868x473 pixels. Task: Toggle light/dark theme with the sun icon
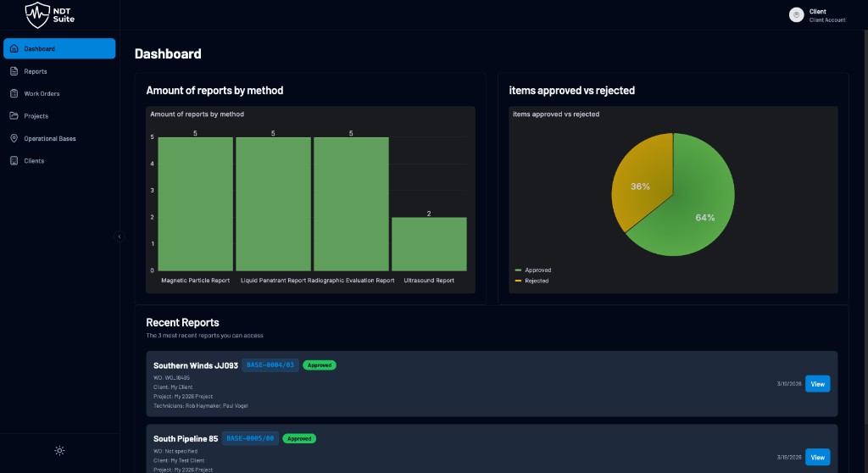[59, 450]
